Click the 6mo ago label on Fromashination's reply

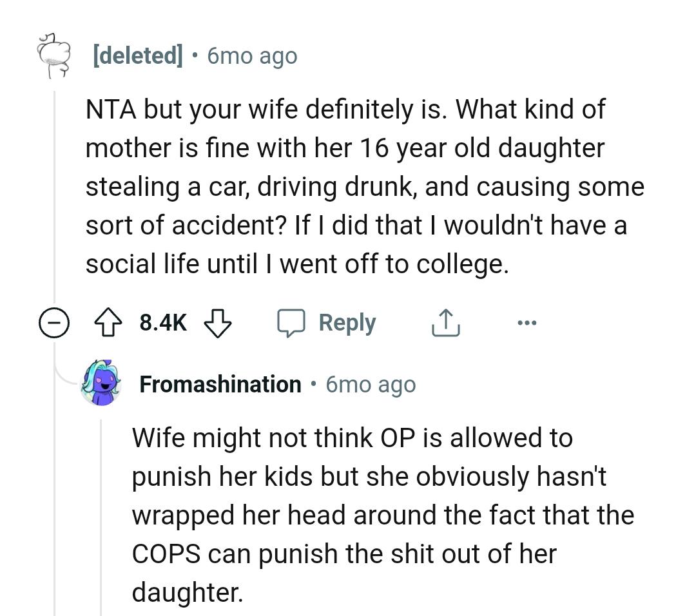coord(371,384)
